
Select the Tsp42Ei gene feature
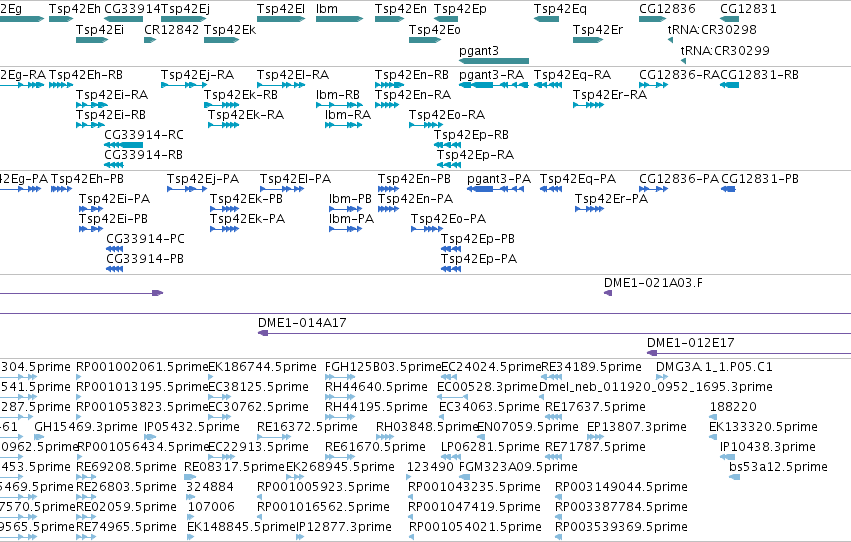(x=92, y=40)
